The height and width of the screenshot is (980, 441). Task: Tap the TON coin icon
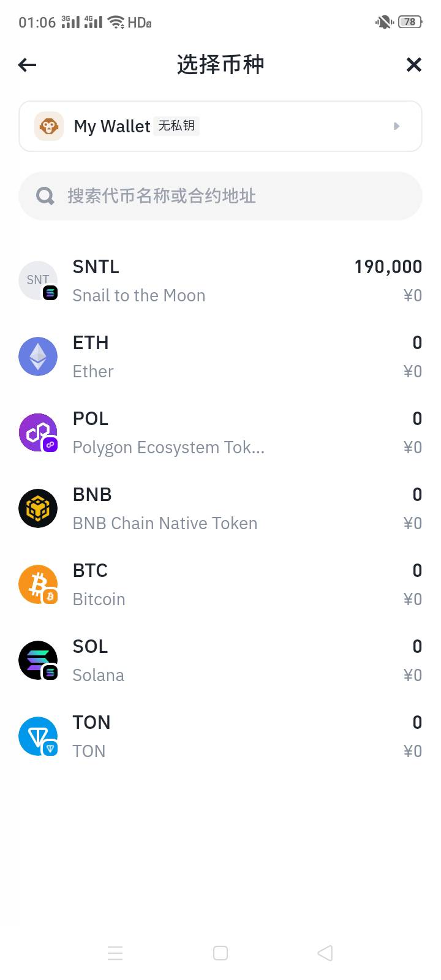(x=38, y=736)
